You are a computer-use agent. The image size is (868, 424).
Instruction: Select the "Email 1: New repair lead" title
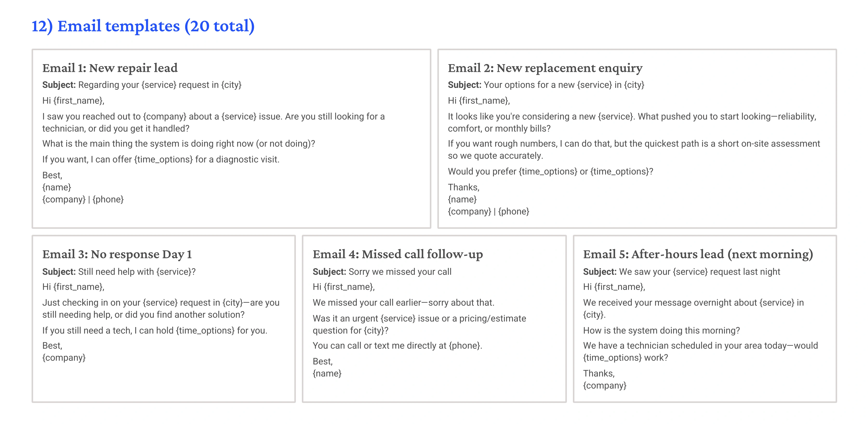pyautogui.click(x=110, y=68)
